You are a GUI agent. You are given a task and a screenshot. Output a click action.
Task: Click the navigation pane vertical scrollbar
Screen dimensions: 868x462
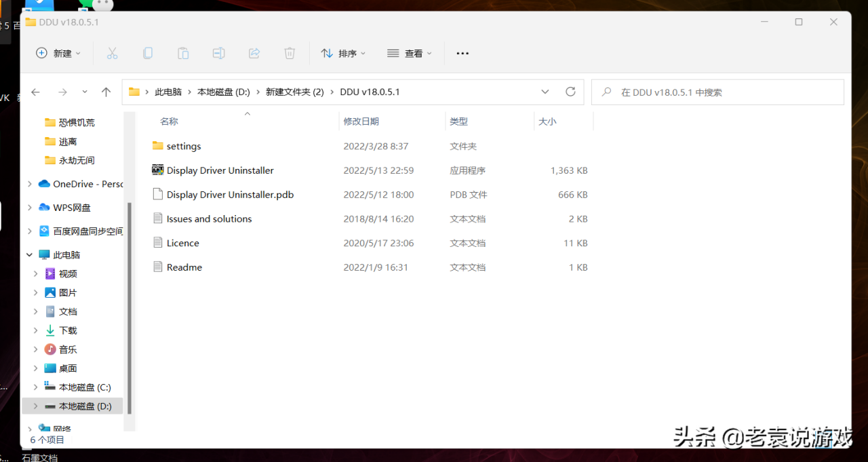pyautogui.click(x=130, y=309)
